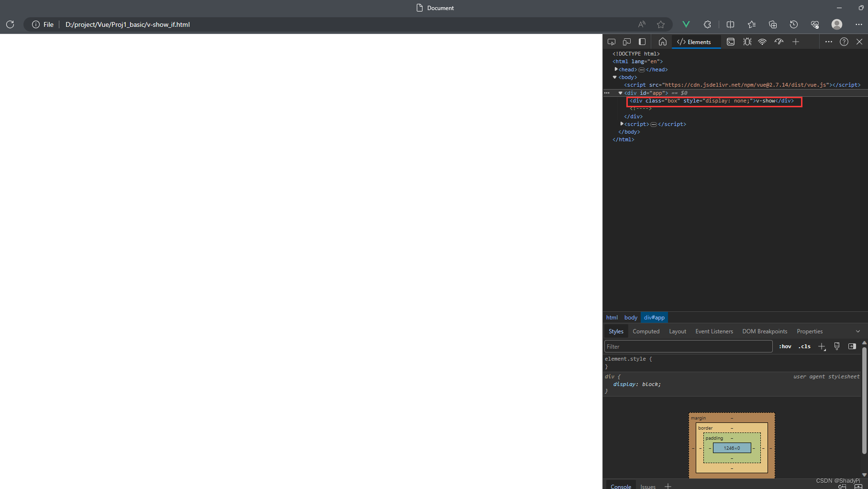Switch to the Properties tab
Viewport: 868px width, 489px height.
point(810,331)
